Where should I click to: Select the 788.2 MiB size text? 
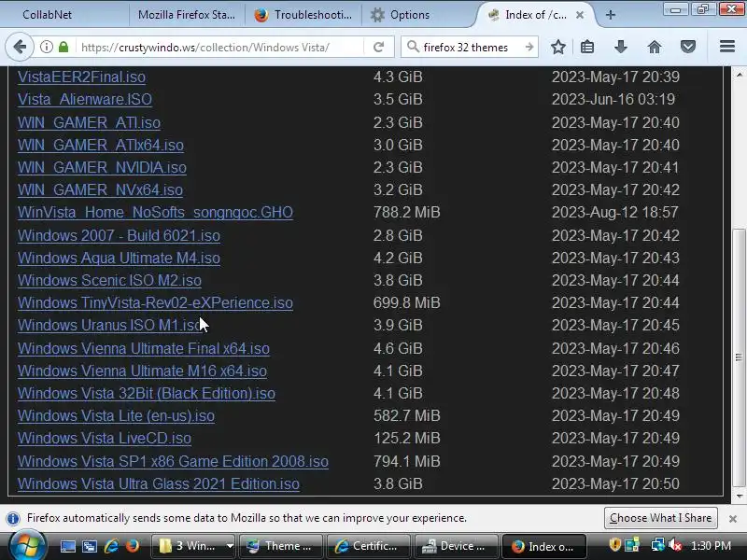pyautogui.click(x=406, y=212)
